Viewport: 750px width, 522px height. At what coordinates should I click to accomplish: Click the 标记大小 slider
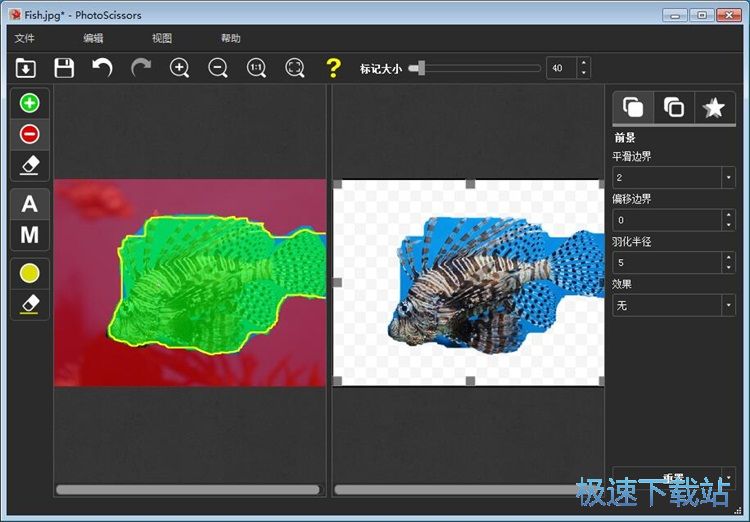click(475, 68)
